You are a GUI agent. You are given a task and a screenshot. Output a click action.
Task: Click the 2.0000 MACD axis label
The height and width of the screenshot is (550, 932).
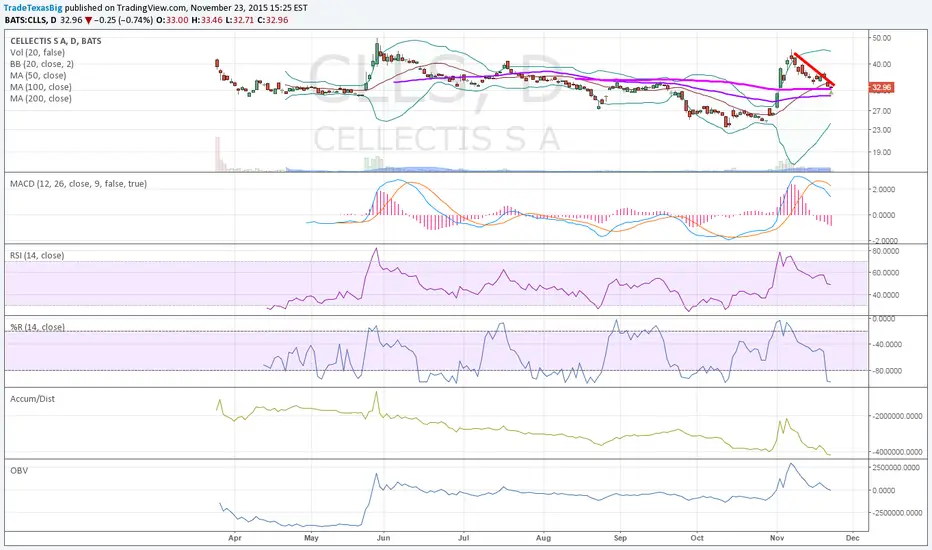pos(883,189)
